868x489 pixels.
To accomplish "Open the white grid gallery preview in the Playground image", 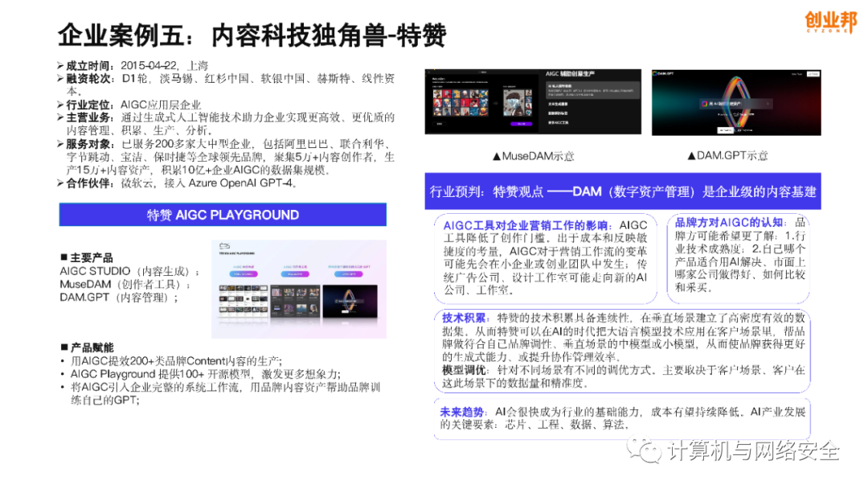I will pyautogui.click(x=243, y=302).
